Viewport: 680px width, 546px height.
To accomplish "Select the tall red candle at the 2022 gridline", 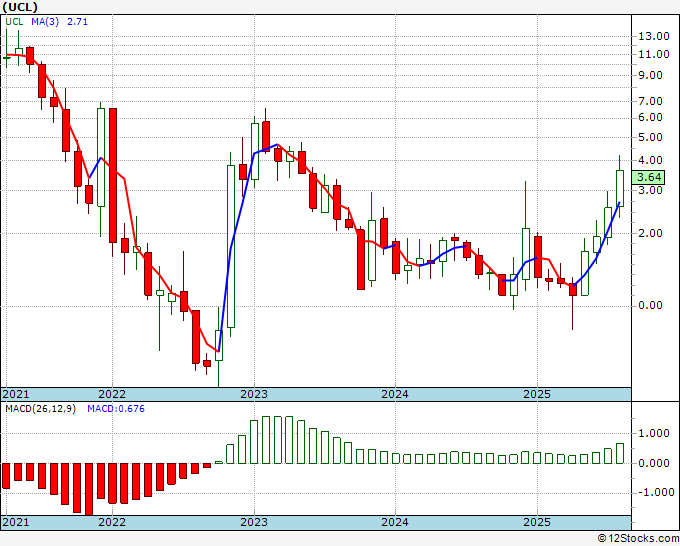I will click(x=113, y=175).
